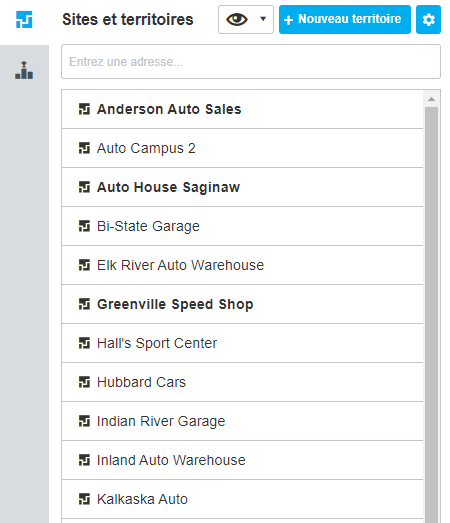Click the list's vertical scrollbar track
The image size is (450, 523).
tap(431, 314)
